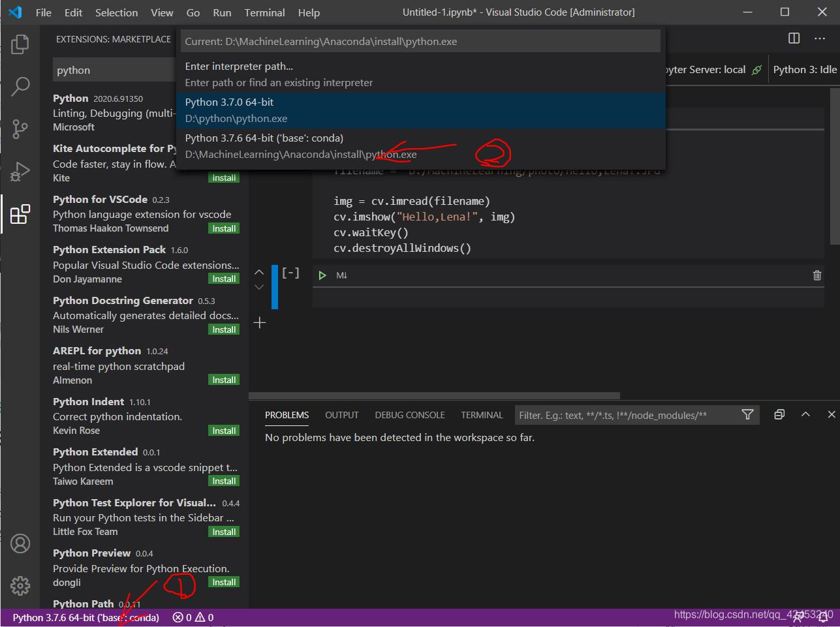Run the empty notebook cell
This screenshot has height=627, width=840.
(322, 275)
